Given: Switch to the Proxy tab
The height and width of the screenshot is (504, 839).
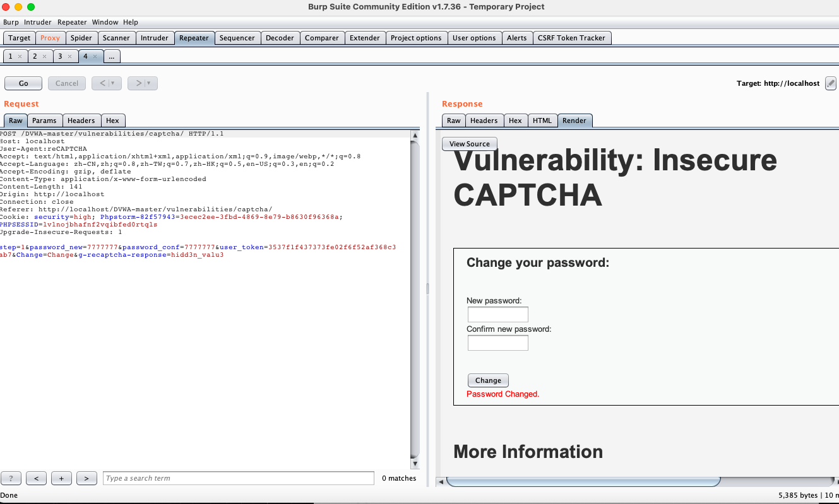Looking at the screenshot, I should [x=50, y=38].
